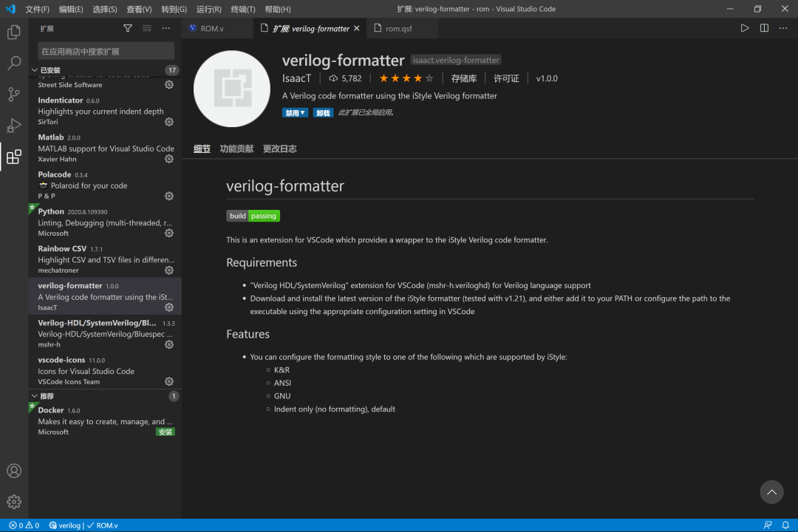This screenshot has height=532, width=798.
Task: Select the Polacode extension in the list
Action: 105,185
